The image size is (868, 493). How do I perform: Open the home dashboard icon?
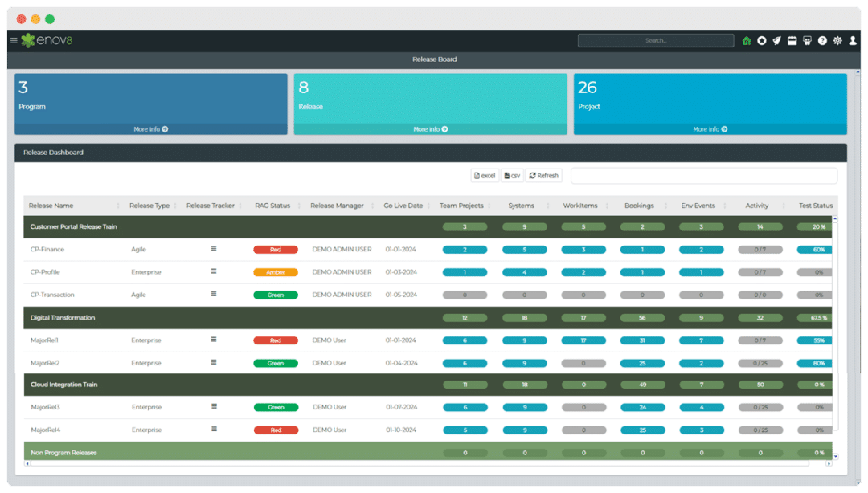coord(747,40)
